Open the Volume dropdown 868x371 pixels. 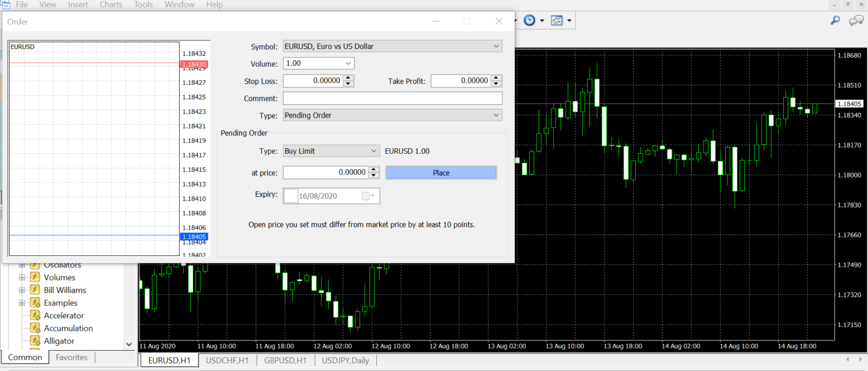pos(349,63)
